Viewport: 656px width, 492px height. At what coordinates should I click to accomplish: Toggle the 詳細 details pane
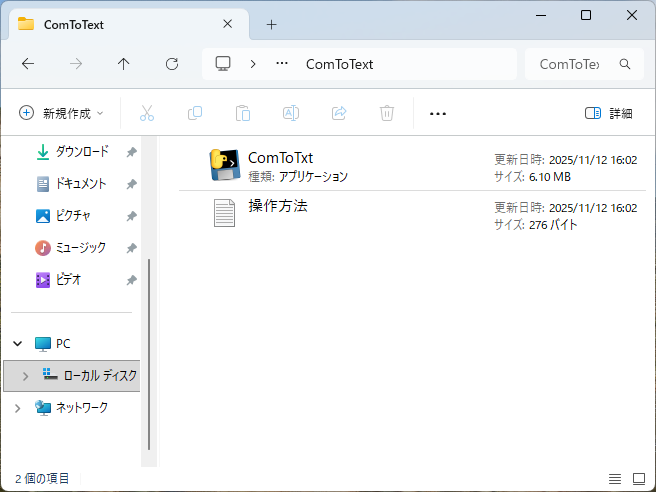point(609,113)
